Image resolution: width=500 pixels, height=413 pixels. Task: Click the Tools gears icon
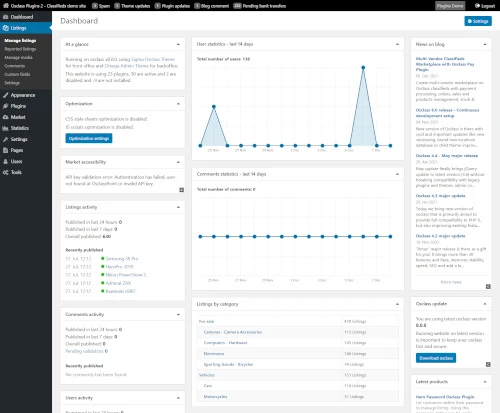tap(6, 172)
